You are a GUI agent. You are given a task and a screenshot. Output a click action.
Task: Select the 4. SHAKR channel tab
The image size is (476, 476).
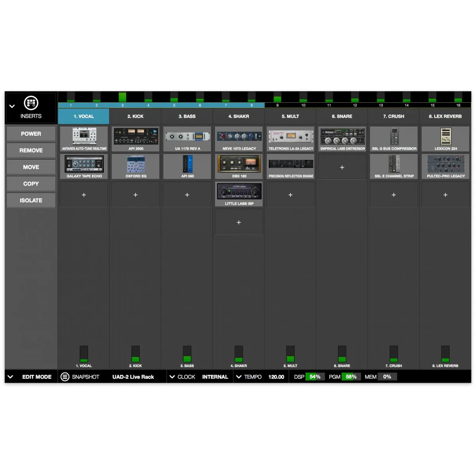239,116
